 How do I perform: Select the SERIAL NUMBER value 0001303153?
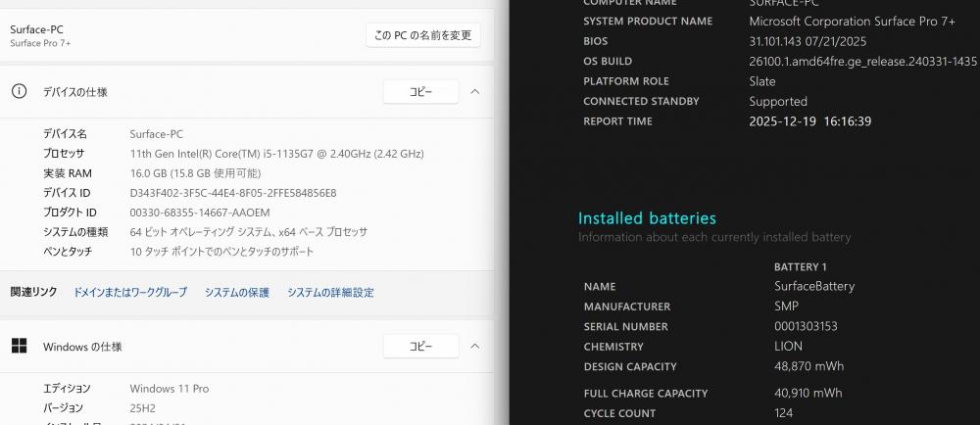coord(806,326)
